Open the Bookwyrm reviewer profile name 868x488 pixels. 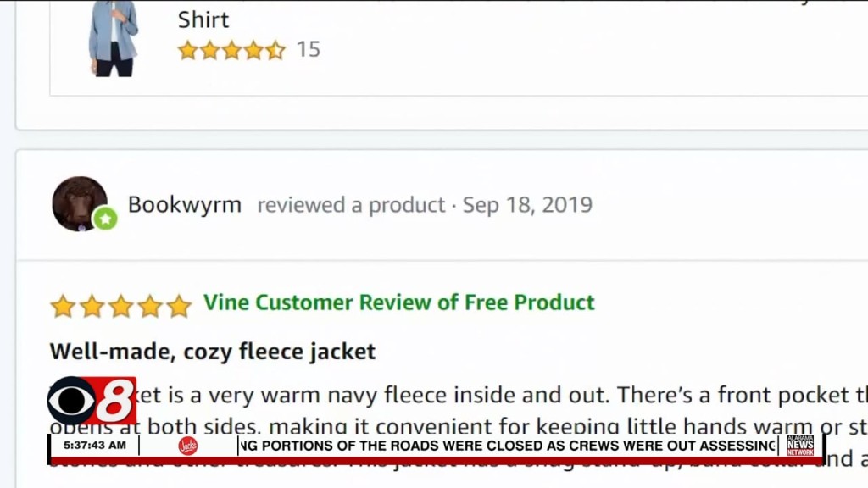(185, 205)
